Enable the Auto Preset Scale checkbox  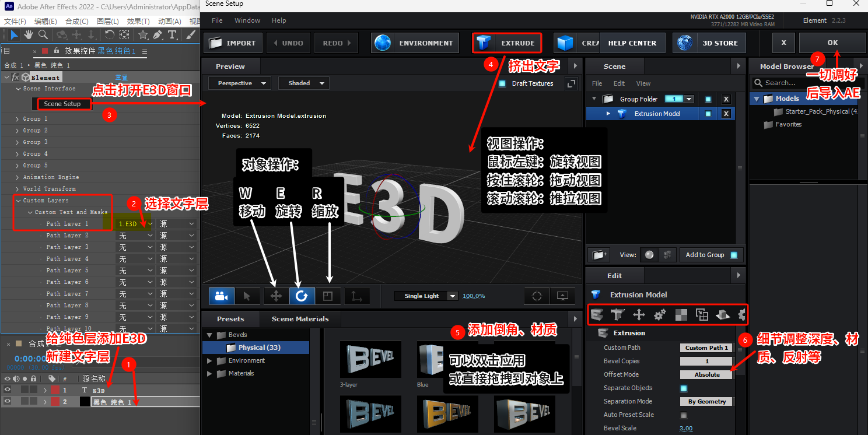(x=684, y=415)
